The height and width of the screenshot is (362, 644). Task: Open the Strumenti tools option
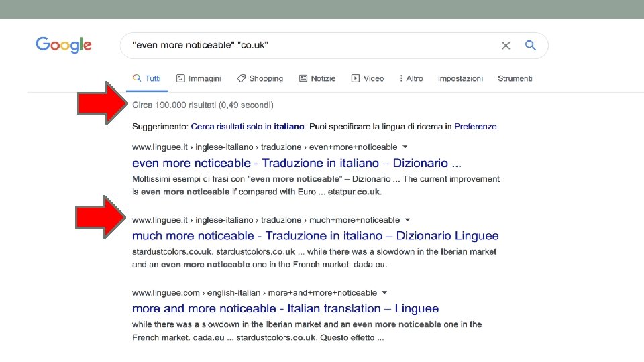click(x=515, y=78)
